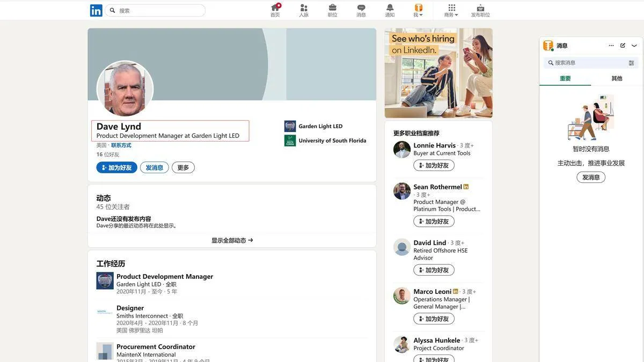Image resolution: width=644 pixels, height=362 pixels.
Task: Click 16 位好友 connections count
Action: [x=108, y=154]
